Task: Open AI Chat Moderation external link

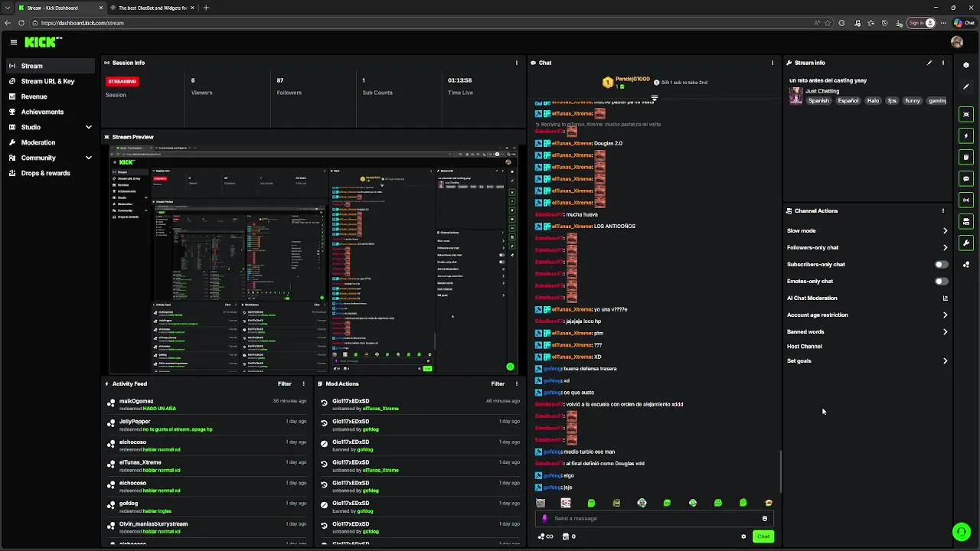Action: click(x=945, y=298)
